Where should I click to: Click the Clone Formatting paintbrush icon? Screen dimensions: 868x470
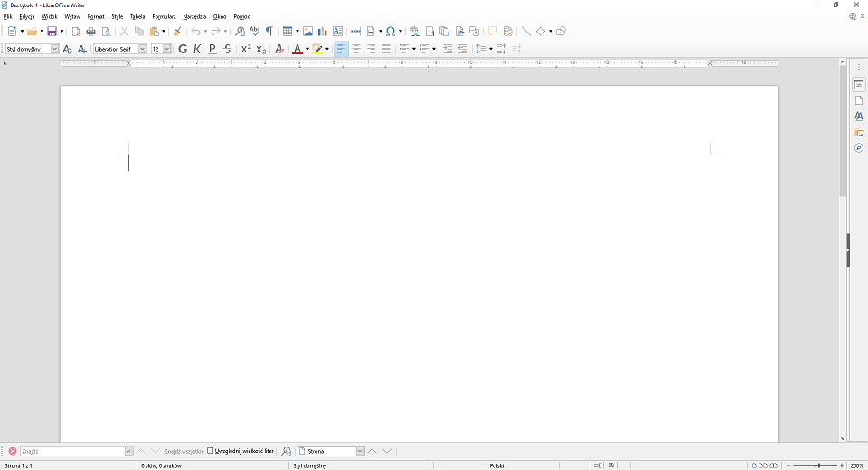177,32
